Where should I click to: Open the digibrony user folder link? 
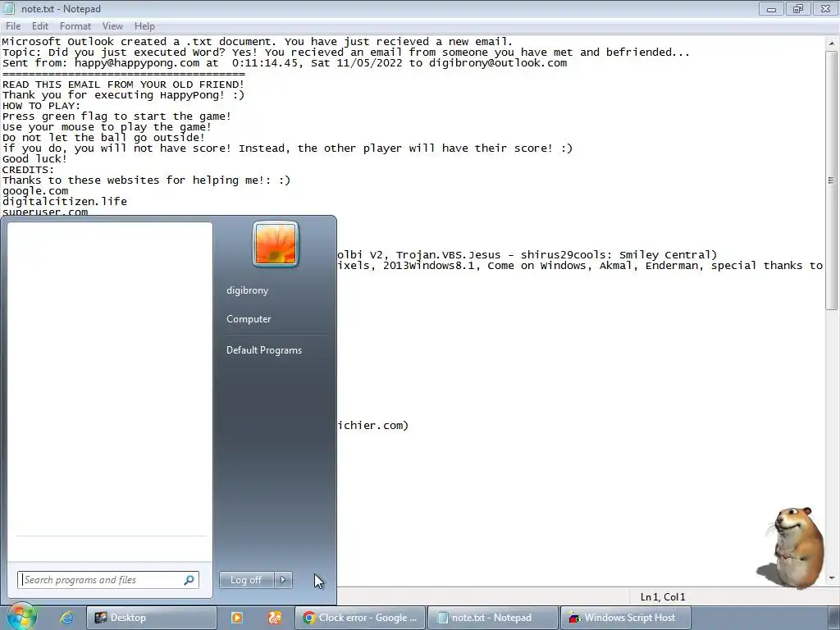[248, 290]
